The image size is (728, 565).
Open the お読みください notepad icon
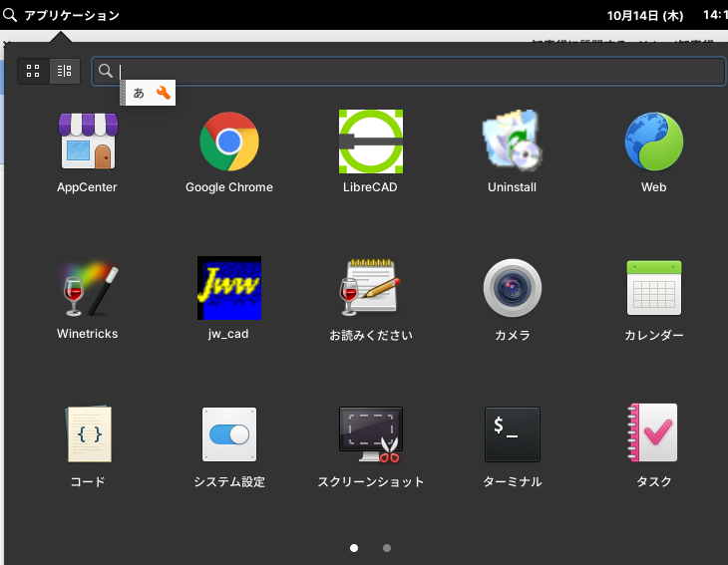371,287
